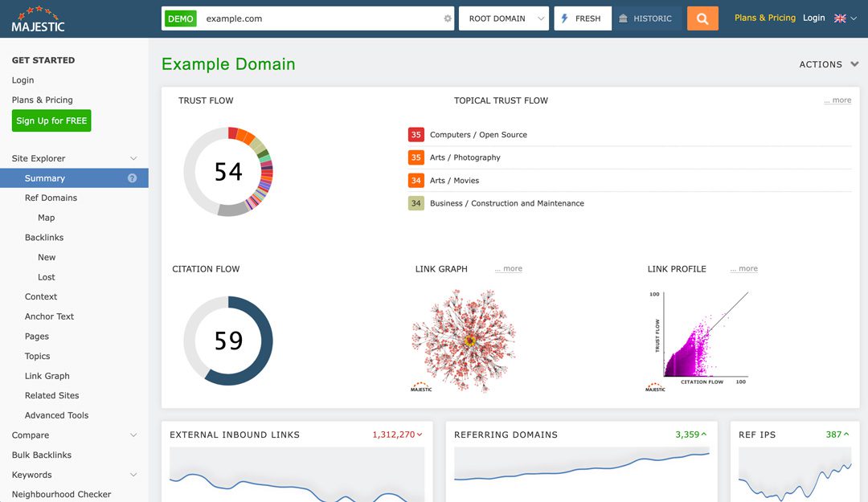Open the Link Graph thumbnail image
The image size is (868, 502).
[x=464, y=341]
